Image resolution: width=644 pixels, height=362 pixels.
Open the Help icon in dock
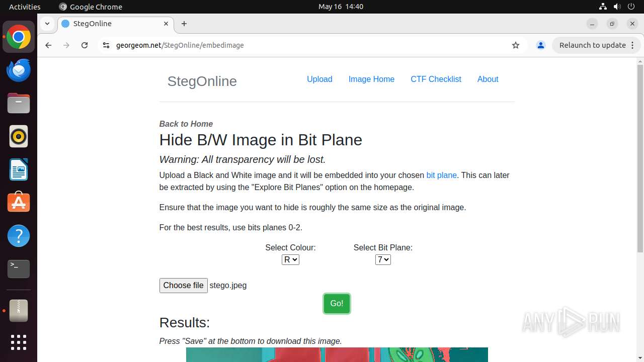[x=19, y=236]
